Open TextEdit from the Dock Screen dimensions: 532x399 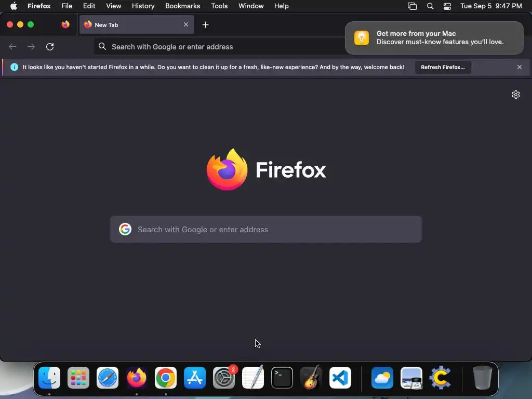253,377
